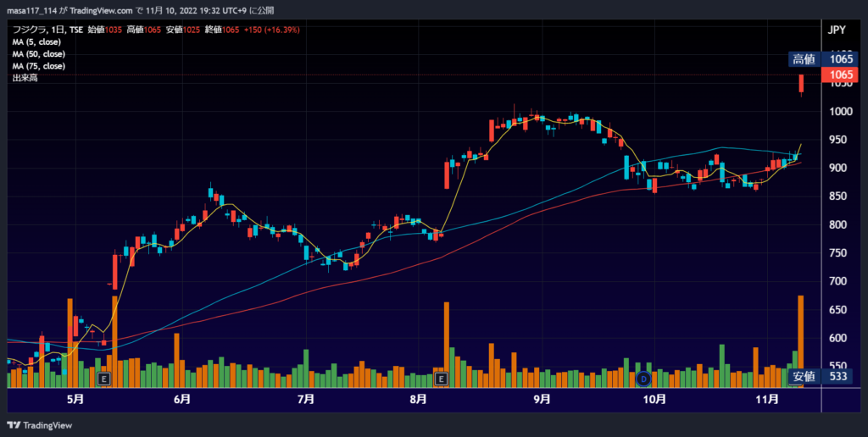Click the 900 price axis label
The width and height of the screenshot is (868, 437).
coord(840,169)
